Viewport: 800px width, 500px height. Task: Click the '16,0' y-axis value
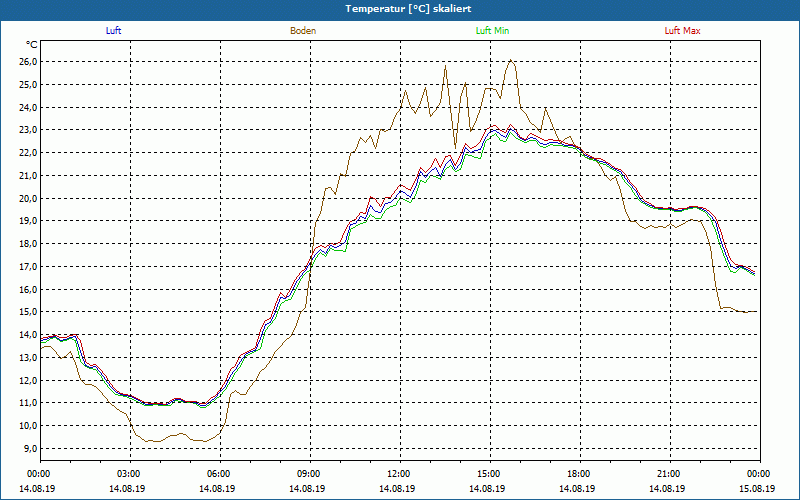28,290
